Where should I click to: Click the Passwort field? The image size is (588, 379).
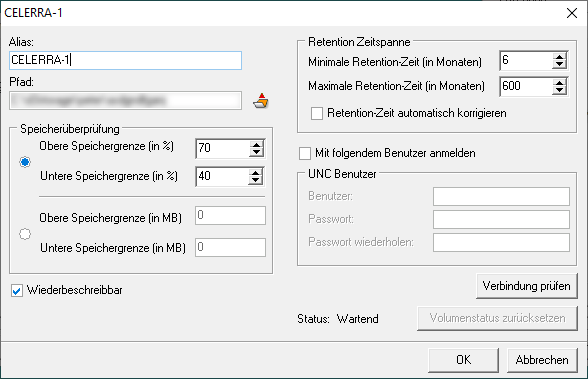pos(501,219)
